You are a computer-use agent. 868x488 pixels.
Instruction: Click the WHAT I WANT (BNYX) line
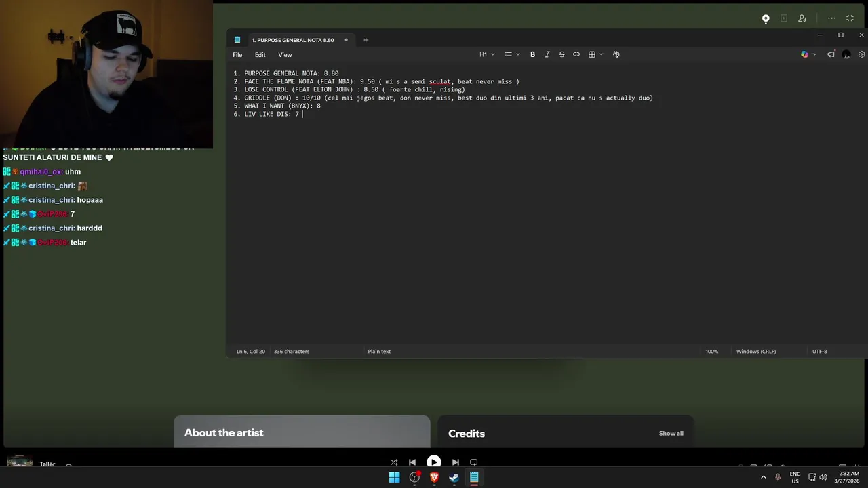pos(277,106)
